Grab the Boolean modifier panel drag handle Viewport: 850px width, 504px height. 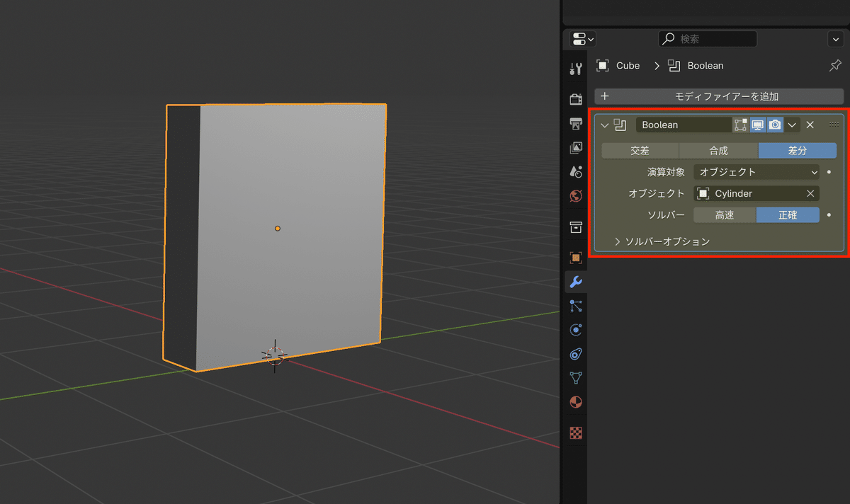click(x=834, y=125)
